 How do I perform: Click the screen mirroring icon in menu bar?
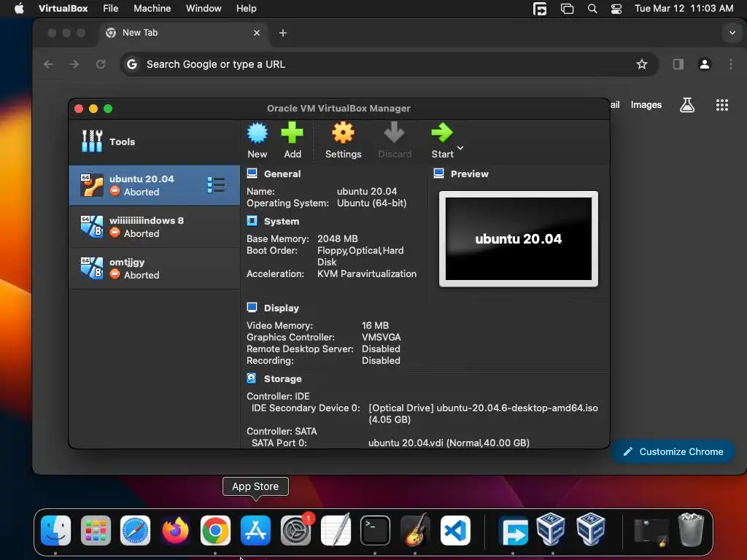(567, 9)
